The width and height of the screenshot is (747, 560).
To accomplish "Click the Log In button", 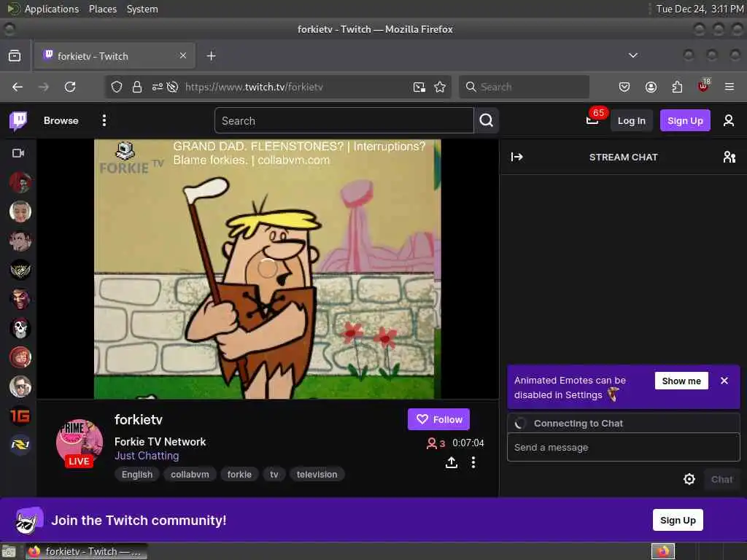I will click(631, 120).
